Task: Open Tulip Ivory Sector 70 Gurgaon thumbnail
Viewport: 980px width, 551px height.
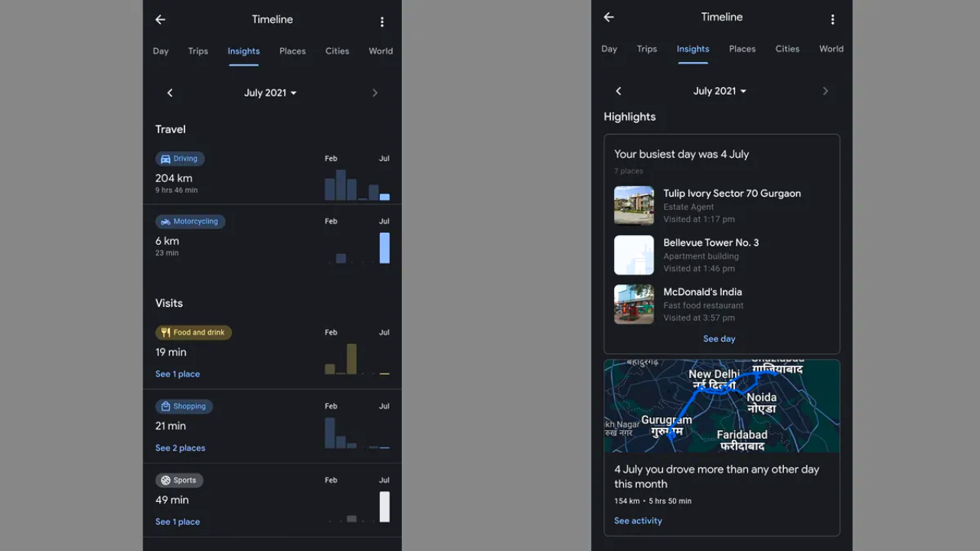Action: 634,206
